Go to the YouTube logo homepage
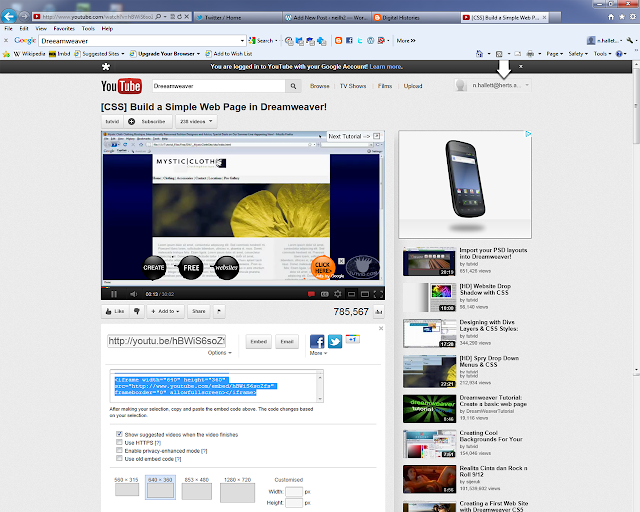Image resolution: width=640 pixels, height=512 pixels. point(121,86)
